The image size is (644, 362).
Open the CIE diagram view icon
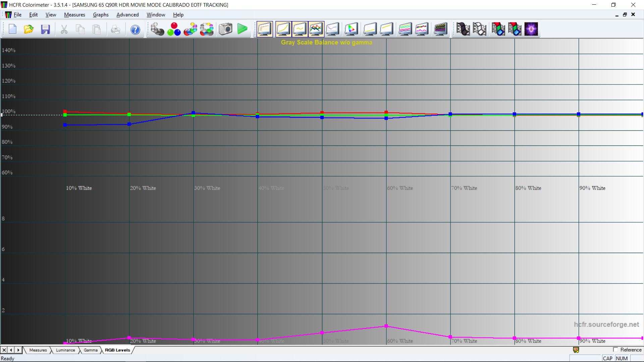coord(351,29)
